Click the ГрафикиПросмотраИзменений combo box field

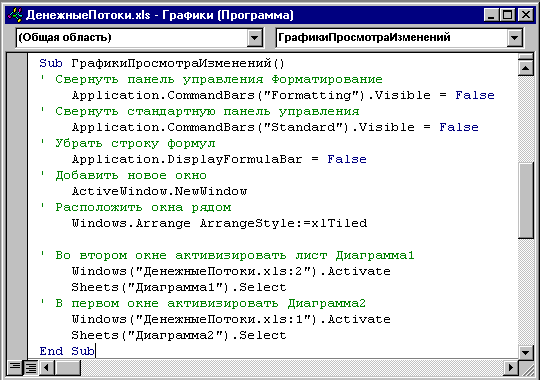(x=399, y=38)
